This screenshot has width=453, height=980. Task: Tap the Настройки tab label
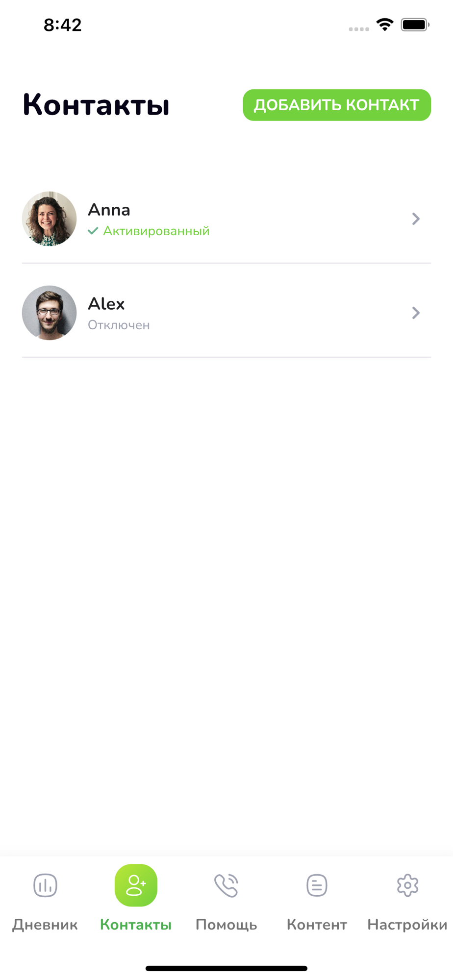[x=407, y=925]
